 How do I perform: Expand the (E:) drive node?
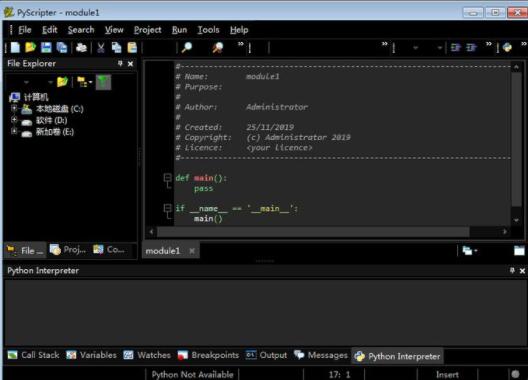(x=14, y=131)
